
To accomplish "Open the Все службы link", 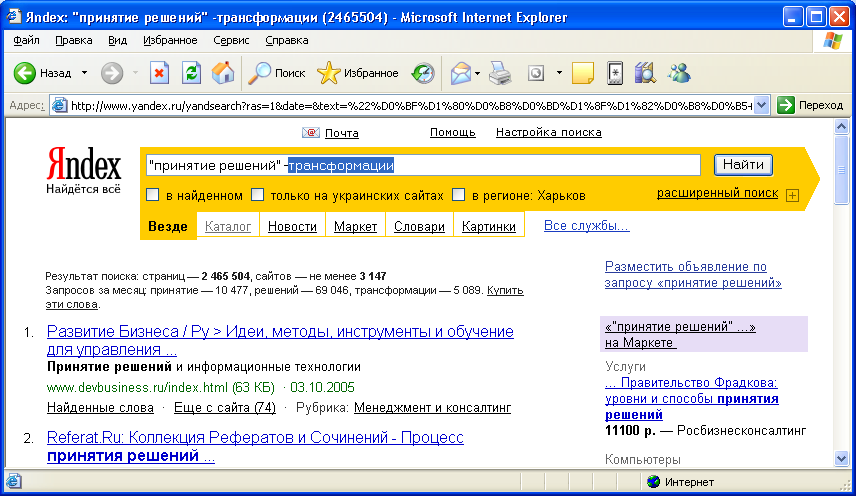I will coord(586,226).
